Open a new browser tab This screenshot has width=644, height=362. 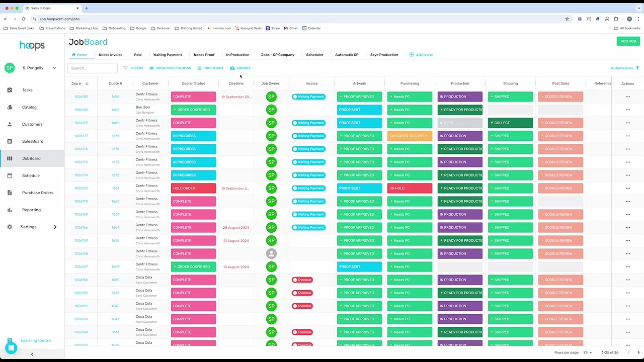87,8
